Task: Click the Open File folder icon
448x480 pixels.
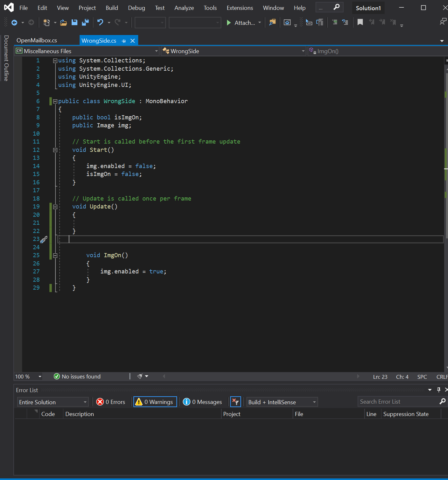Action: (x=64, y=22)
